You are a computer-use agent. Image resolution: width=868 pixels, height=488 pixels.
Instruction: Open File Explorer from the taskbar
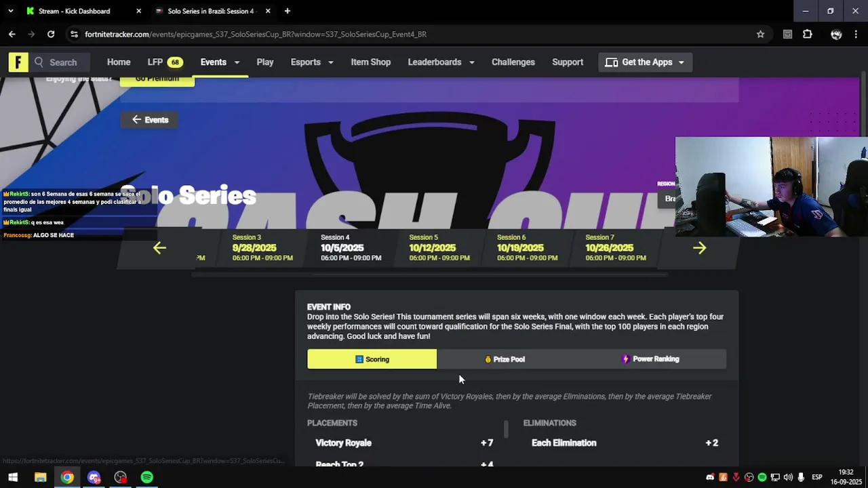tap(40, 477)
